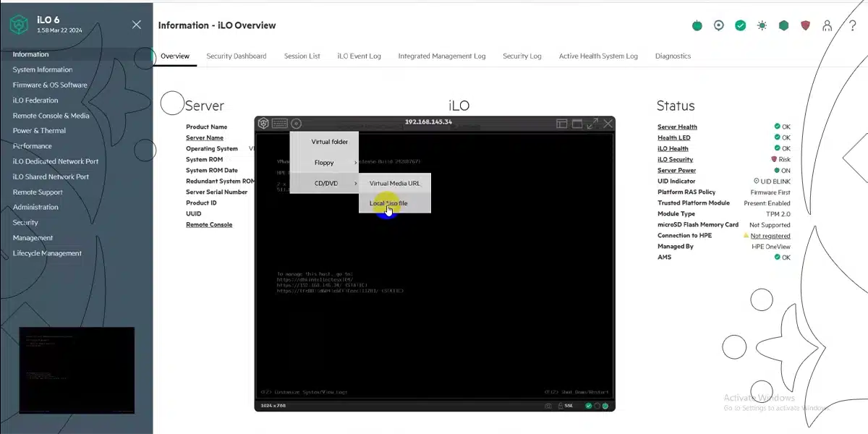This screenshot has height=434, width=868.
Task: Click the UID indicator icon in header
Action: (718, 25)
